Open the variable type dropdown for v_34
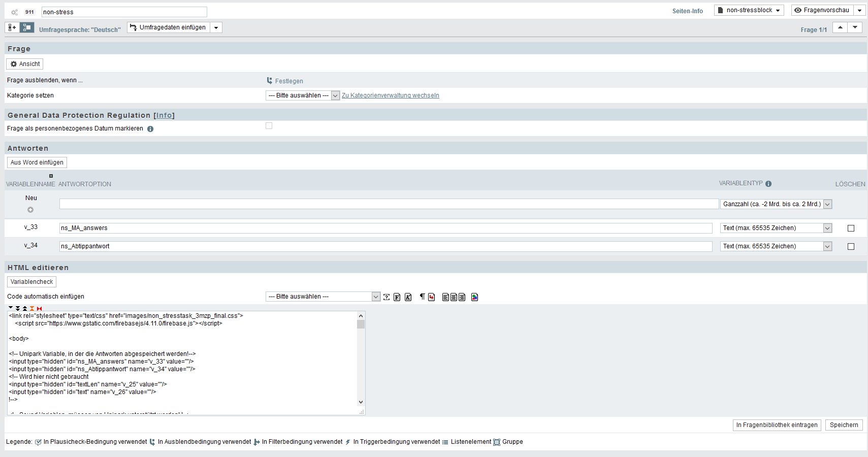Image resolution: width=868 pixels, height=457 pixels. click(776, 246)
